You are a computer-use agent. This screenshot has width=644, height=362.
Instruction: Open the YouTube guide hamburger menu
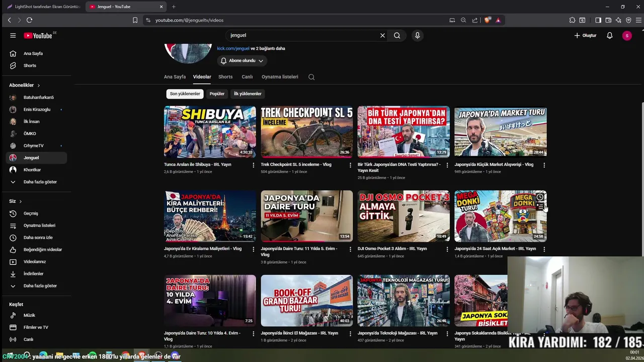click(13, 35)
